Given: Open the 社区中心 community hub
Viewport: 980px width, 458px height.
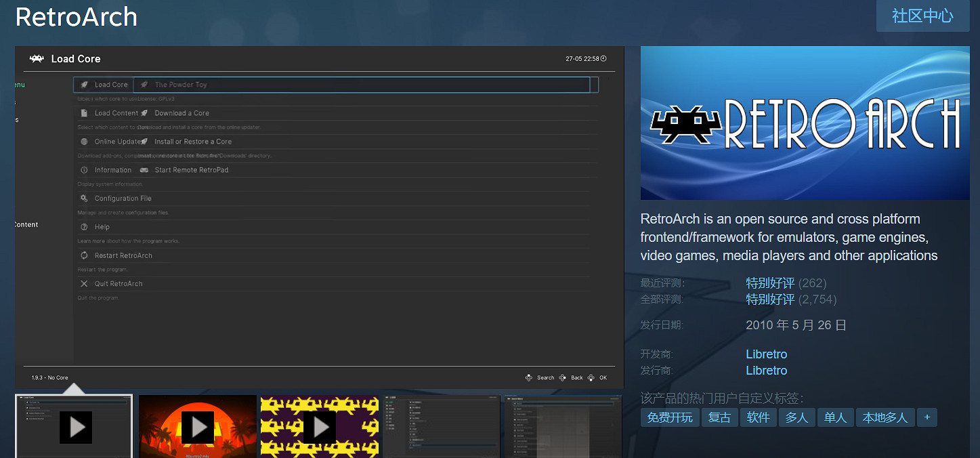Looking at the screenshot, I should (922, 16).
